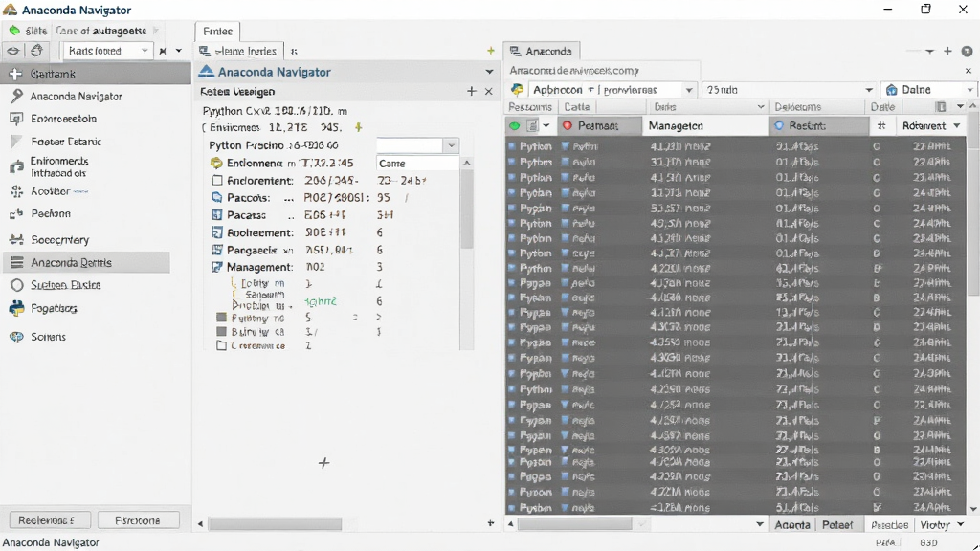
Task: Click the document icon next to green dot filter
Action: (x=532, y=125)
